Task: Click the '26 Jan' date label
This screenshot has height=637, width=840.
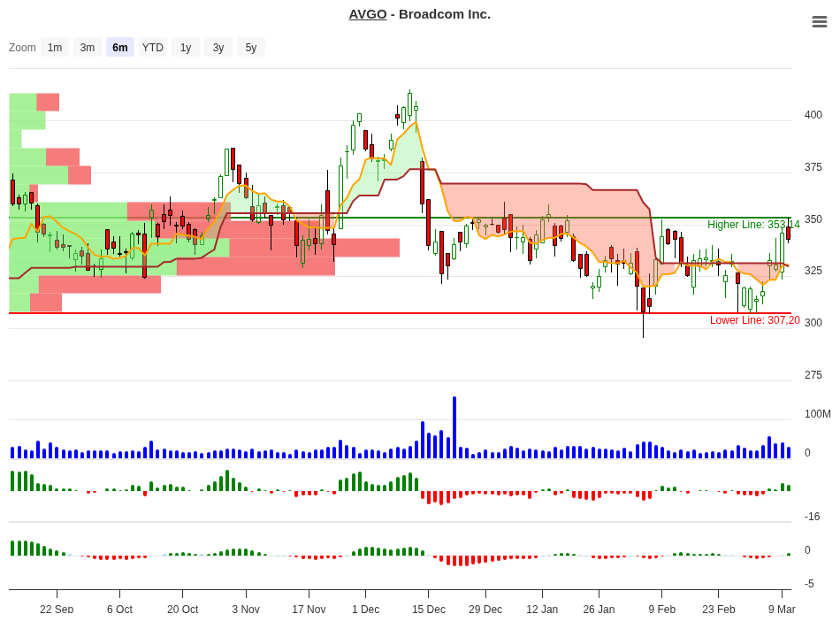Action: tap(599, 609)
